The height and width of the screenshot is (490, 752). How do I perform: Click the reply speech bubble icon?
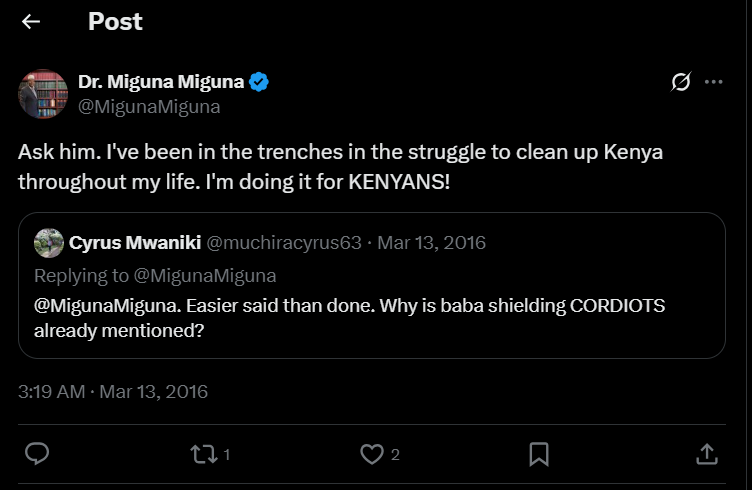(x=37, y=454)
